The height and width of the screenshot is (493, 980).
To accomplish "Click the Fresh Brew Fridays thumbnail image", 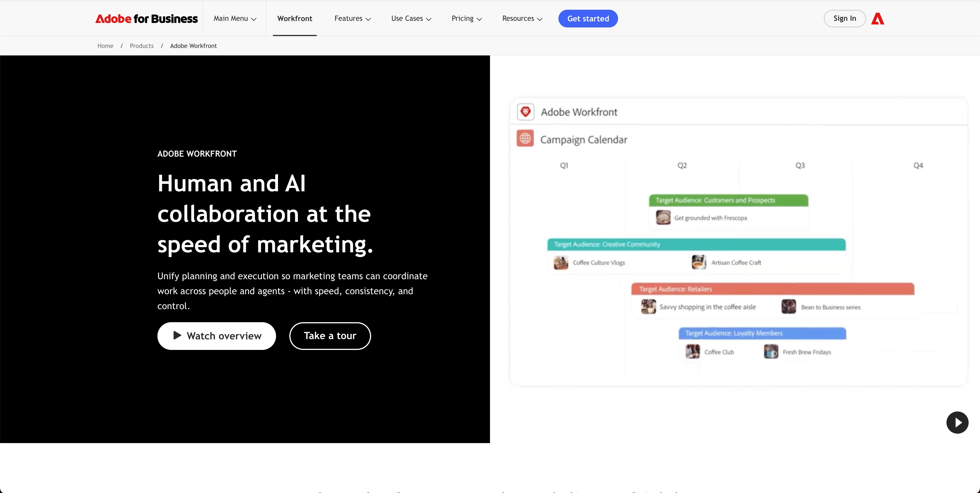I will [771, 352].
